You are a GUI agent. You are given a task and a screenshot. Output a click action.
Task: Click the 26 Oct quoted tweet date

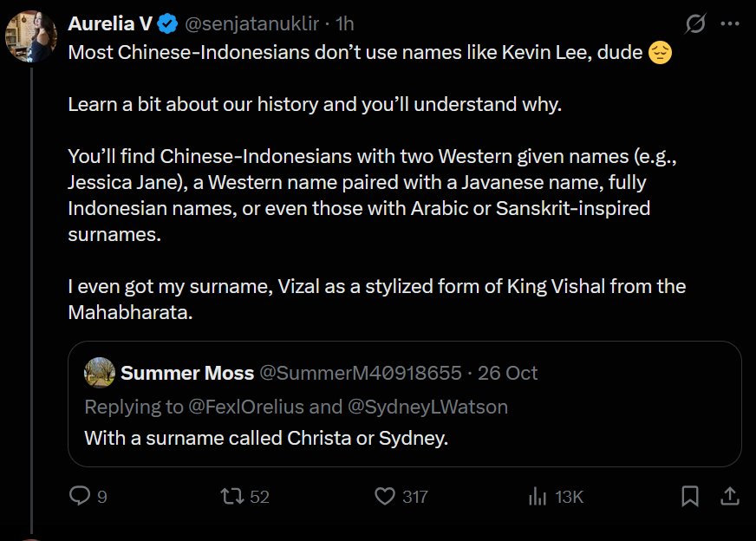(x=507, y=373)
